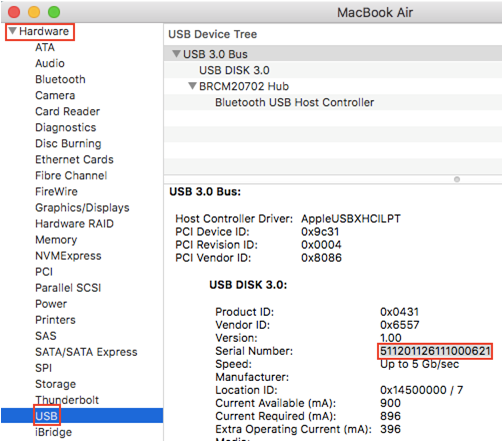
Task: Minimize the MacBook Air window
Action: point(34,12)
